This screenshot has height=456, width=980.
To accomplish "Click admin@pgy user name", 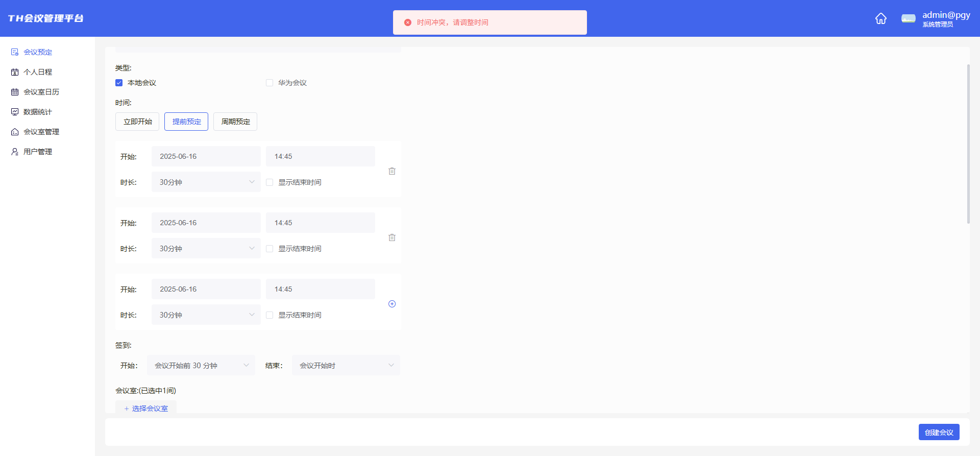I will coord(946,15).
